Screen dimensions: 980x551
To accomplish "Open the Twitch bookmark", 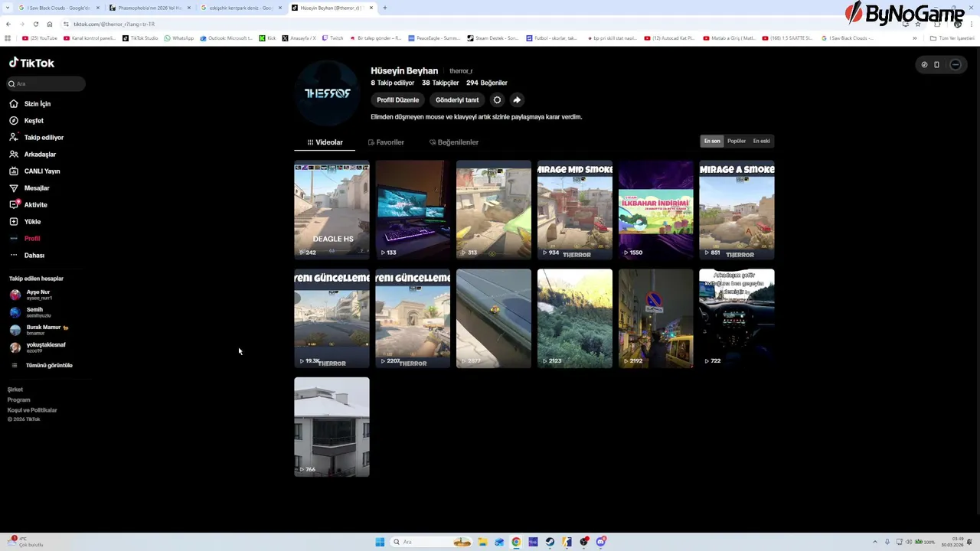I will (x=333, y=37).
